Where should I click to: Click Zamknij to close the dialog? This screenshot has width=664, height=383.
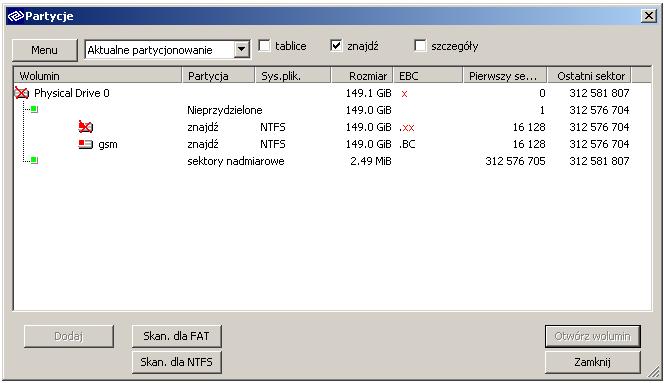tap(592, 362)
